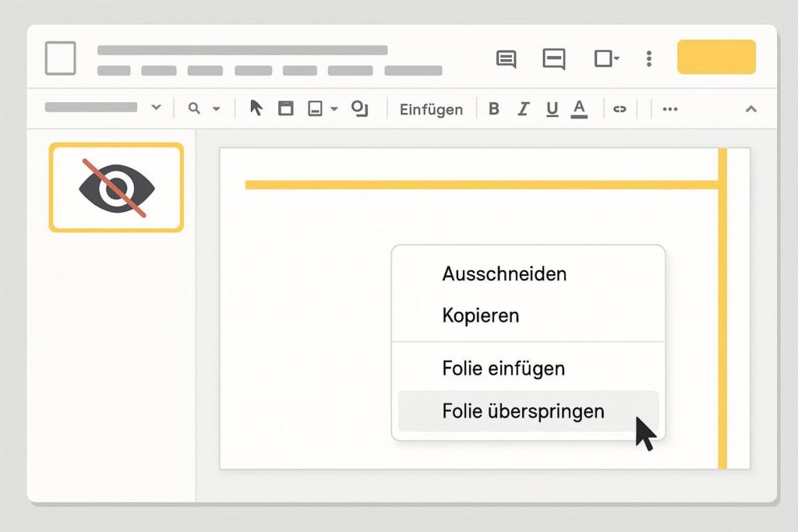Toggle bold formatting

coord(493,109)
